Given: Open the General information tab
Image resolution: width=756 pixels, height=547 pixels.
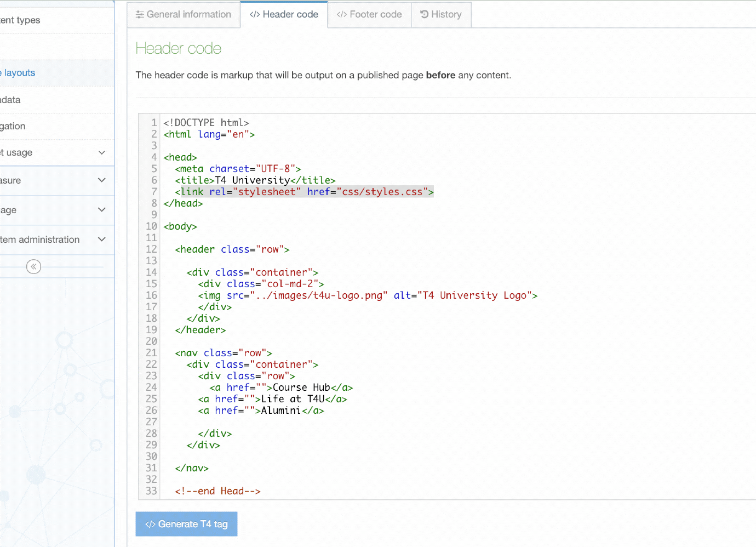Looking at the screenshot, I should 184,15.
